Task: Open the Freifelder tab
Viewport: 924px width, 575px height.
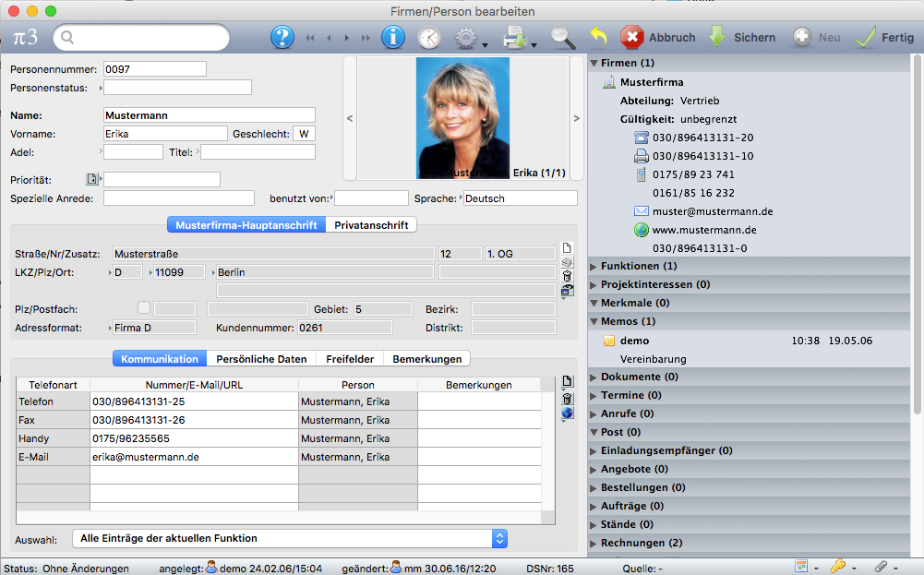Action: pyautogui.click(x=350, y=359)
